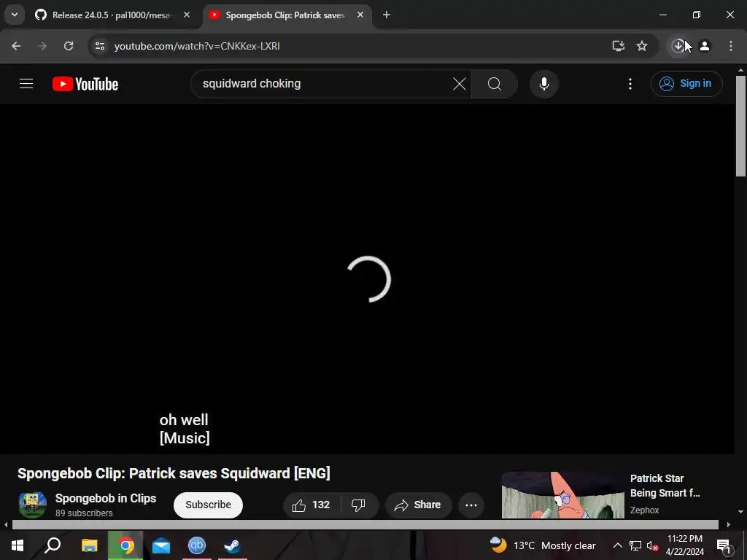Clear the search query with X
This screenshot has width=747, height=560.
tap(460, 84)
